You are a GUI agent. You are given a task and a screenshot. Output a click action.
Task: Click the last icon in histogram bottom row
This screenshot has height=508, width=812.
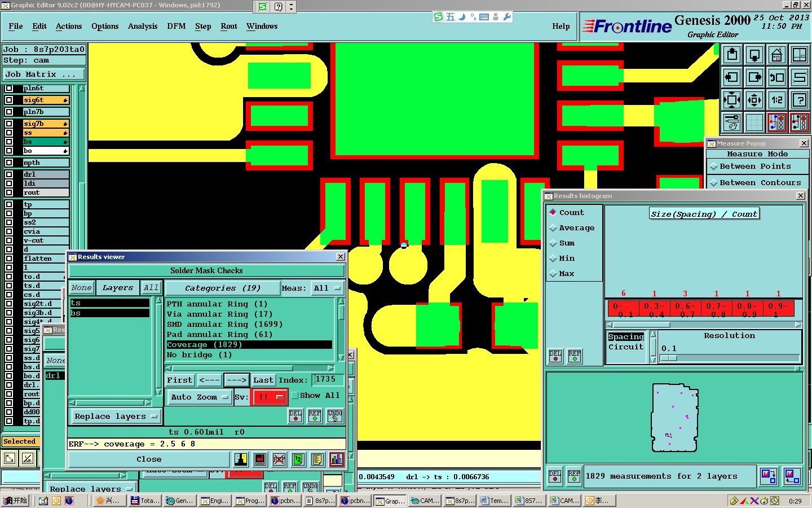pos(793,476)
